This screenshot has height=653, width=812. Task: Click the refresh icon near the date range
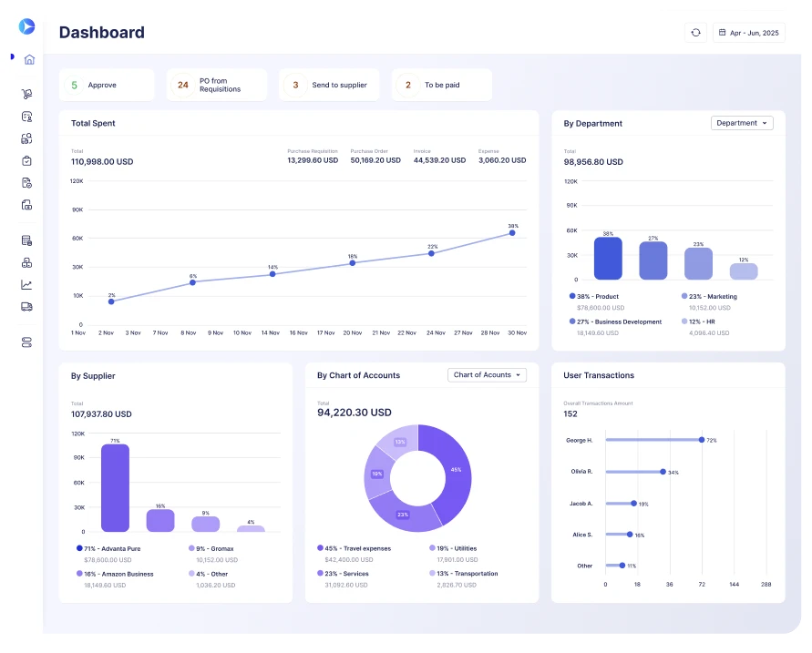click(695, 32)
